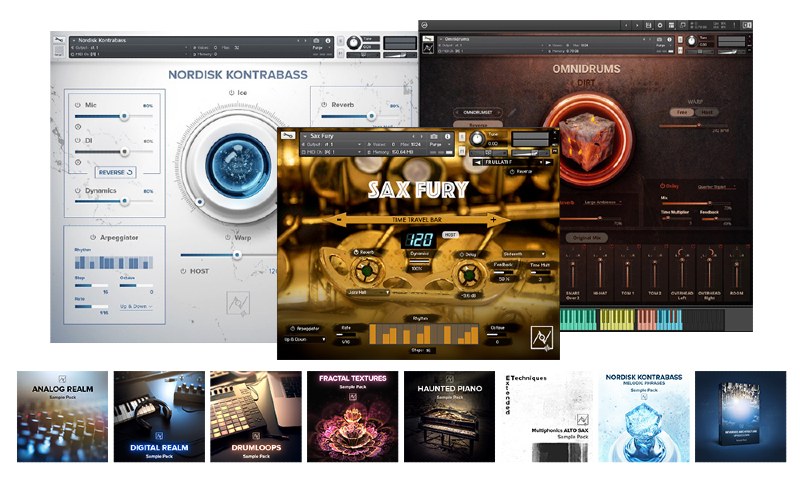Open the Drumloops sample pack thumbnail
The height and width of the screenshot is (480, 800).
256,416
